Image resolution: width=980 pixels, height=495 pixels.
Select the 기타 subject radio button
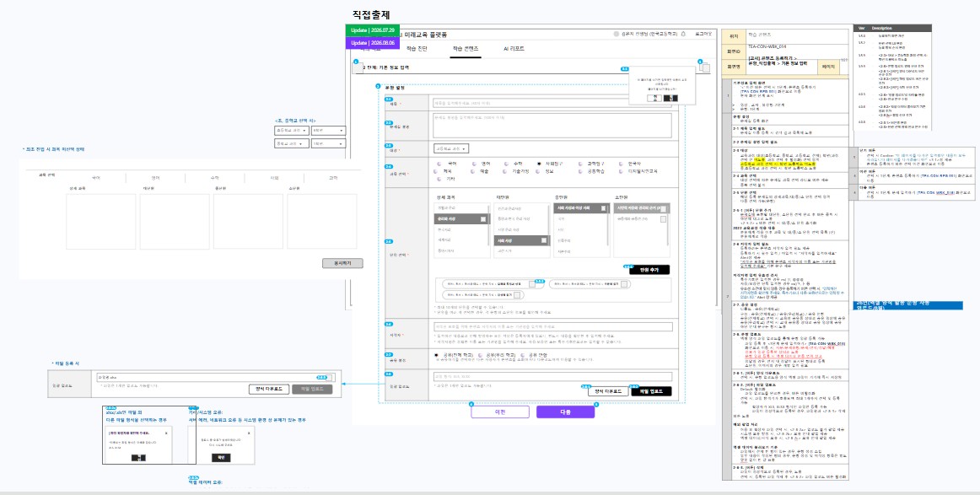[x=439, y=179]
